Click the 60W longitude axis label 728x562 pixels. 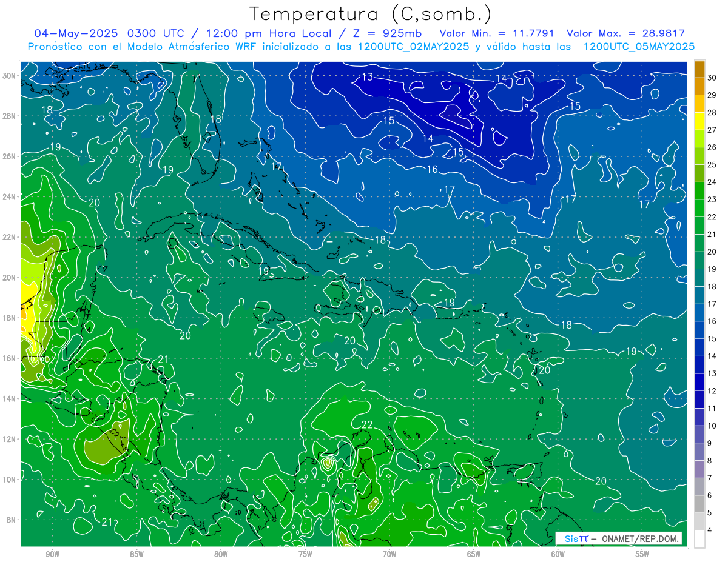(x=558, y=554)
